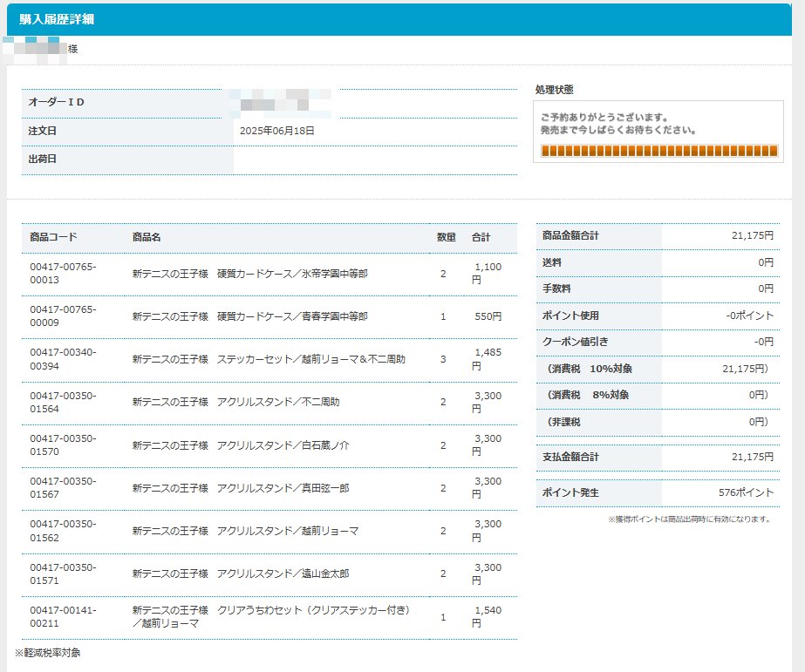Click the アクリルスタンド／真田弦一郎 product name

(241, 488)
